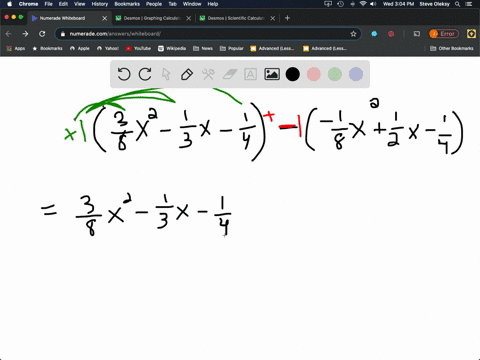This screenshot has width=480, height=360.
Task: Redo the whiteboard stroke
Action: [145, 74]
